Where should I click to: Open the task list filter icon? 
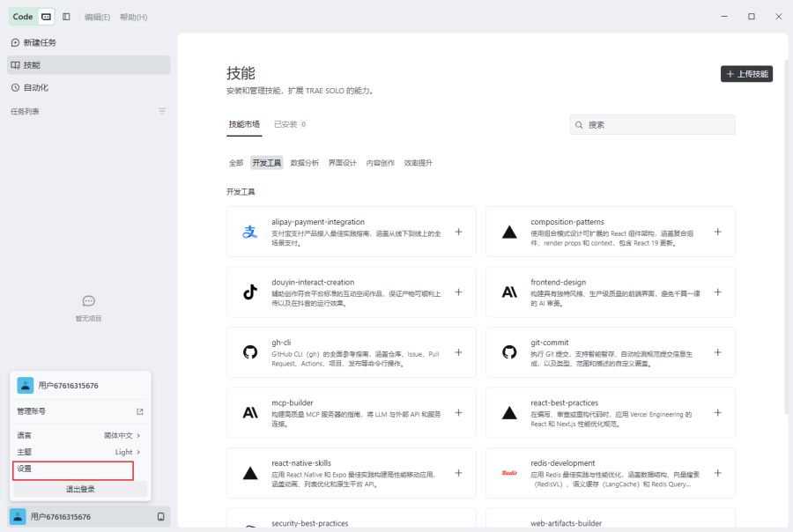click(162, 111)
